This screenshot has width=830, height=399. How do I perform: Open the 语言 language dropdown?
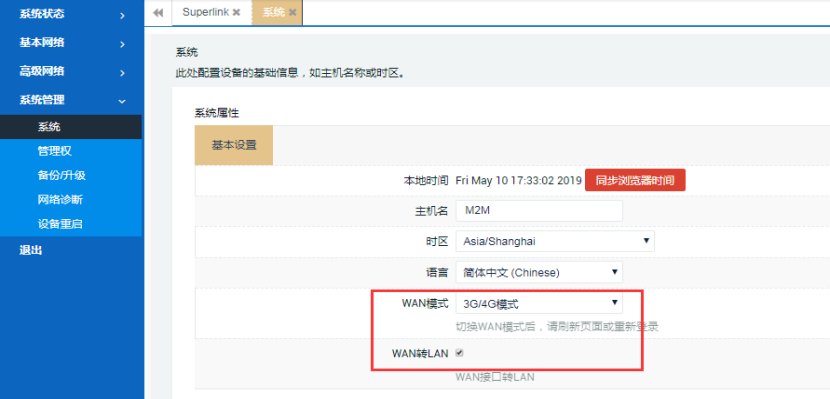coord(539,273)
